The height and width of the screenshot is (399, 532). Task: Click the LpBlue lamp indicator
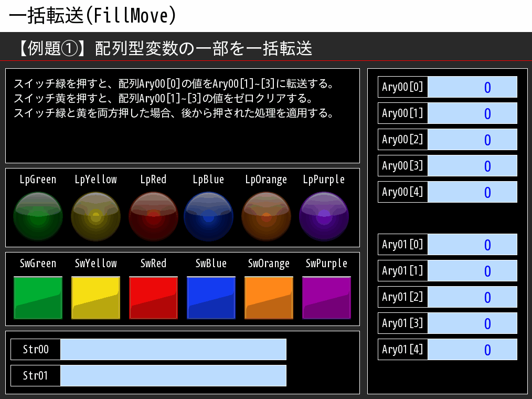(x=208, y=216)
